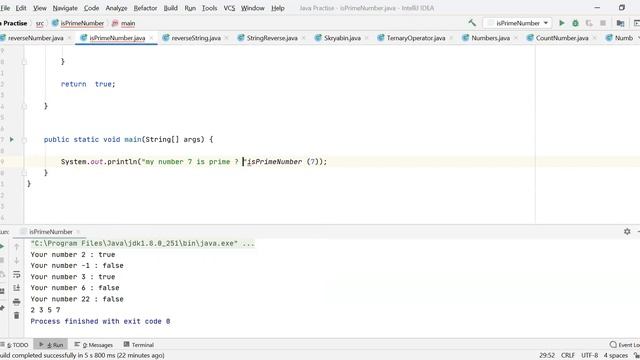Screen dimensions: 640x360
Task: Click the isPrimeNumber class breadcrumb
Action: (x=78, y=24)
